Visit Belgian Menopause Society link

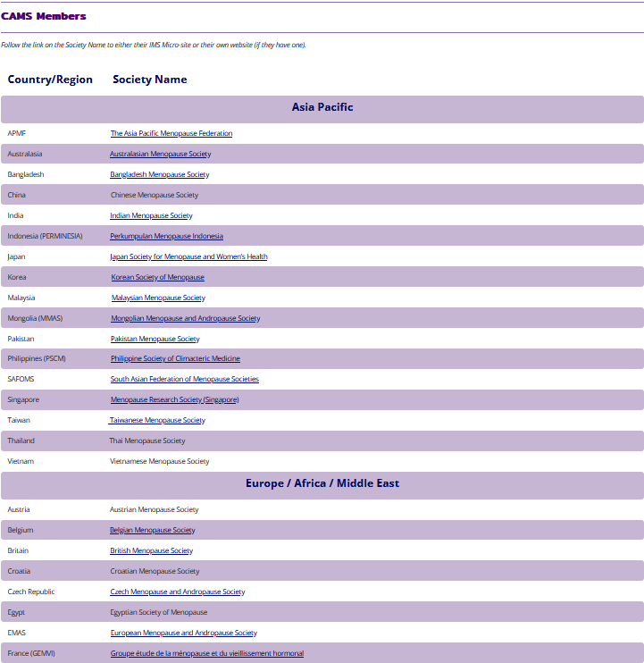point(153,530)
